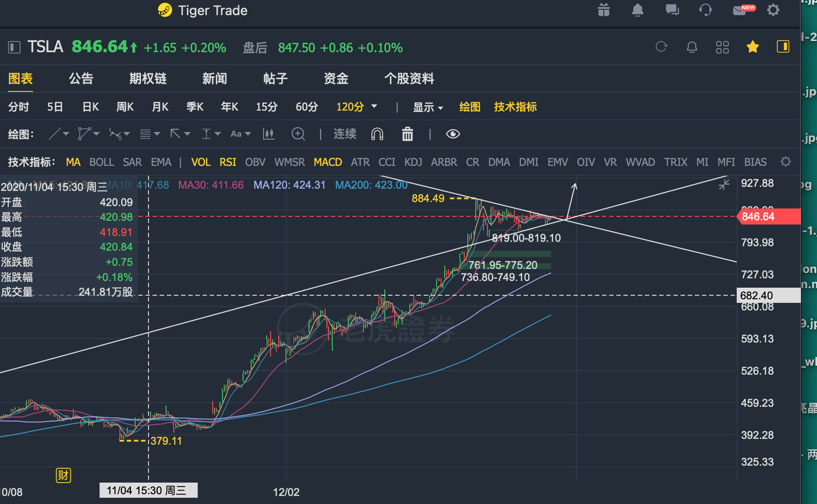Open the 新闻 news tab

click(215, 79)
